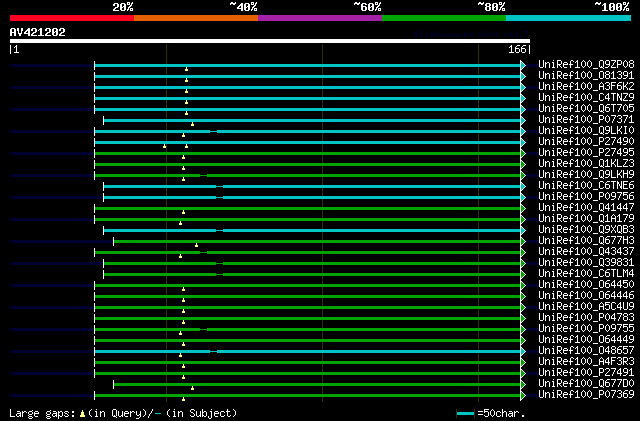Choose the UniRef100_P09756 label
Viewport: 640px width, 421px height.
click(x=586, y=197)
